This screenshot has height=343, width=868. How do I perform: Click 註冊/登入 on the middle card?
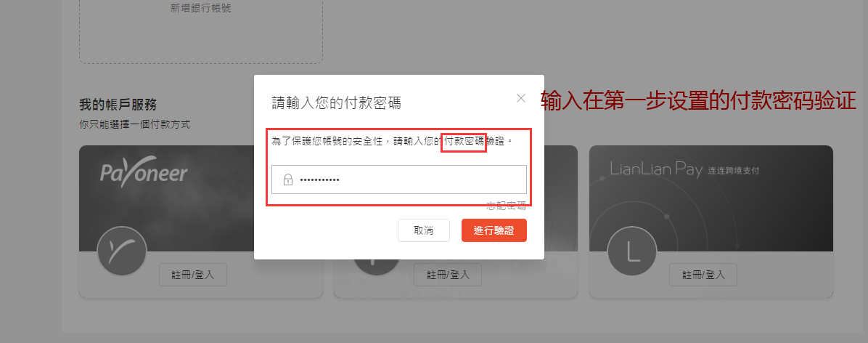pos(447,274)
